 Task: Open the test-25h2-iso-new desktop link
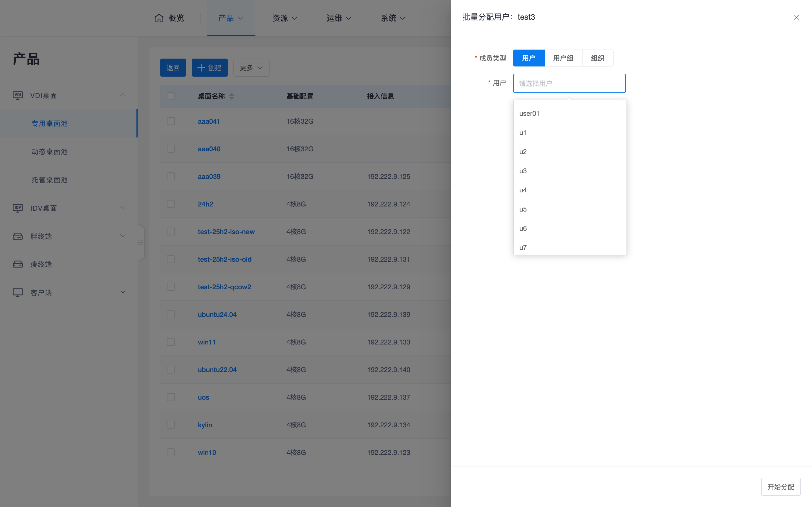(226, 232)
